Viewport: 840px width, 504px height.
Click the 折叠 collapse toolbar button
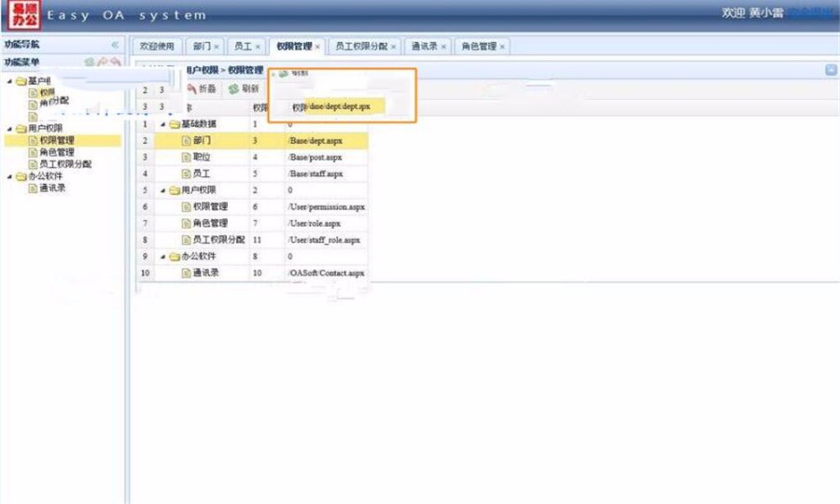click(x=201, y=89)
